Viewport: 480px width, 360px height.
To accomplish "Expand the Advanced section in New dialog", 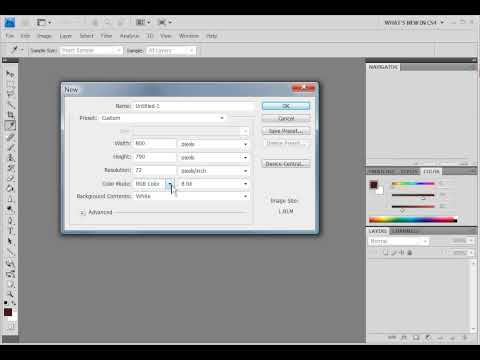I will tap(82, 212).
